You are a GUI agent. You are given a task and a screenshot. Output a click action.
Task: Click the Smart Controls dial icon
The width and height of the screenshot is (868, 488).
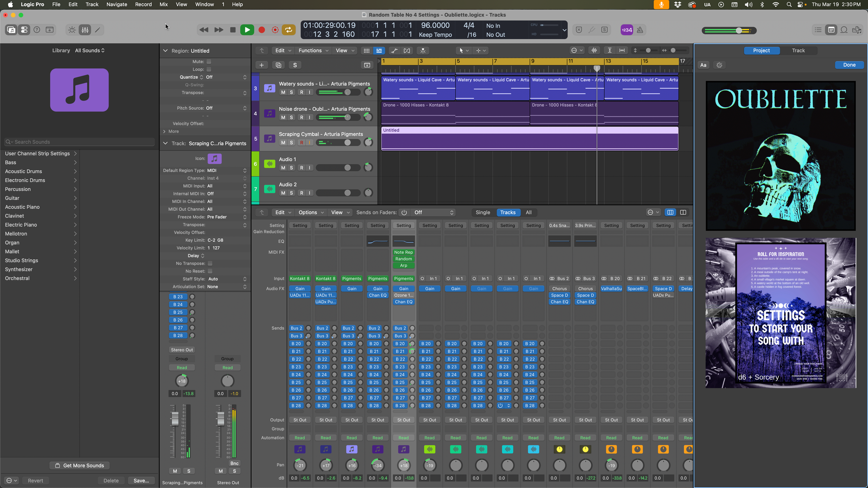(72, 30)
